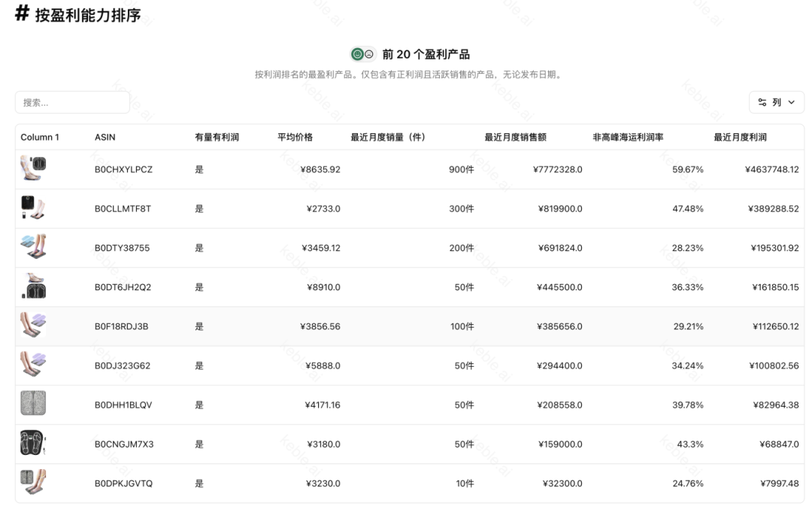The image size is (812, 509).
Task: Click the # icon beside 按盈利能力排序
Action: (x=22, y=12)
